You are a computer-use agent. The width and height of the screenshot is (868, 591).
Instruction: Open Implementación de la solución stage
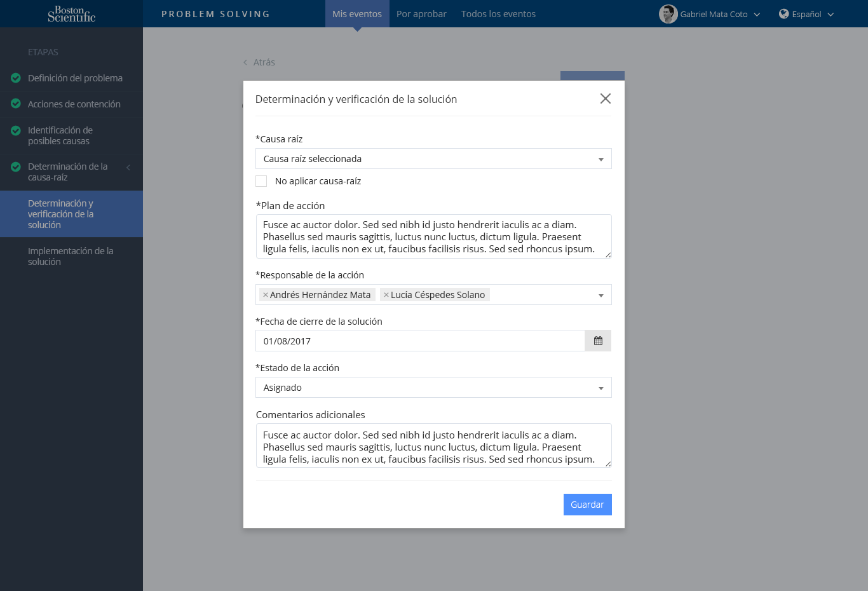click(71, 256)
